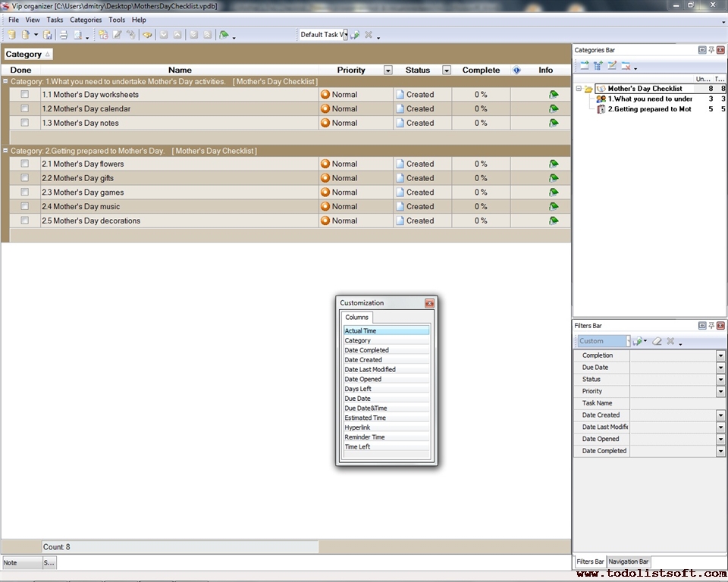This screenshot has height=582, width=728.
Task: Click the delete category icon in Categories Bar
Action: (626, 66)
